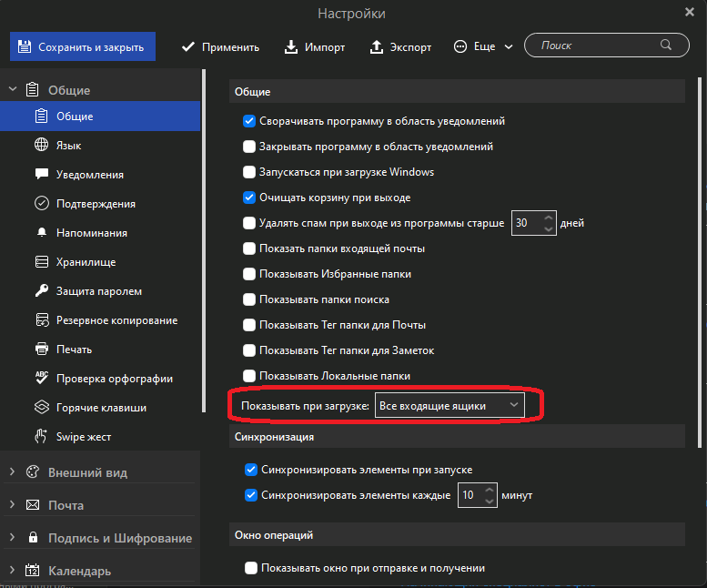Click the circled check Подтверждения icon

[42, 203]
